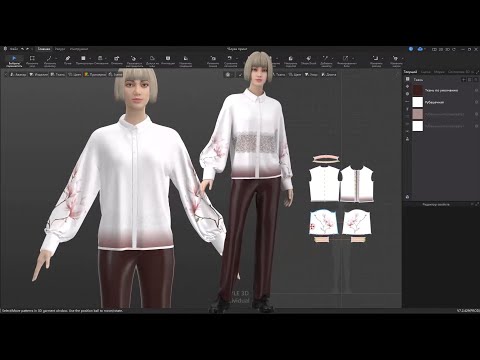
Task: Select the Rectangle pattern tool
Action: click(x=83, y=60)
